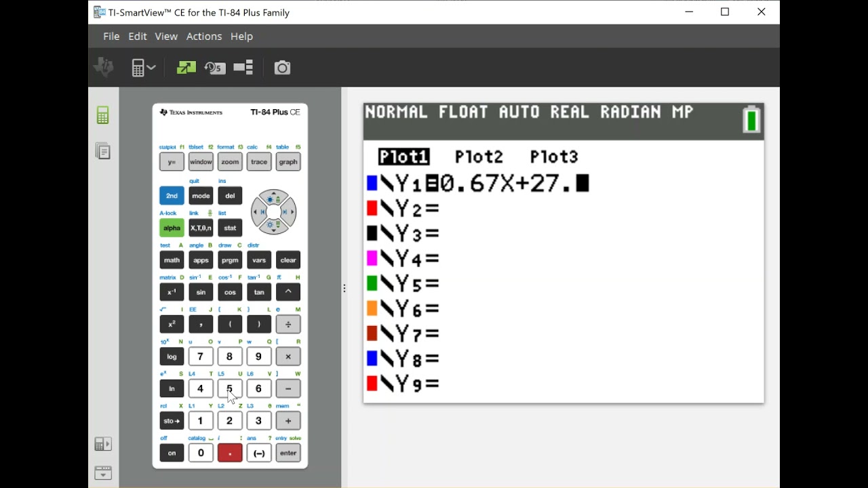
Task: Click the caret exponent key
Action: coord(288,292)
